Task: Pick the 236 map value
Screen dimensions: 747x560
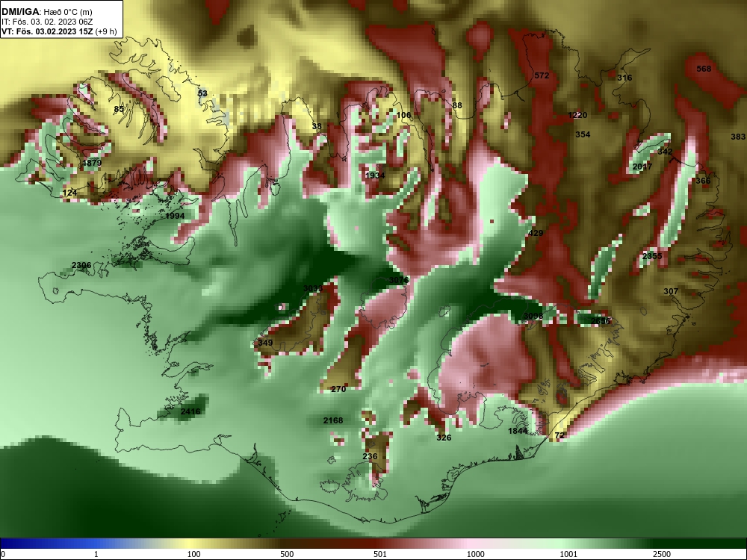Action: (370, 456)
